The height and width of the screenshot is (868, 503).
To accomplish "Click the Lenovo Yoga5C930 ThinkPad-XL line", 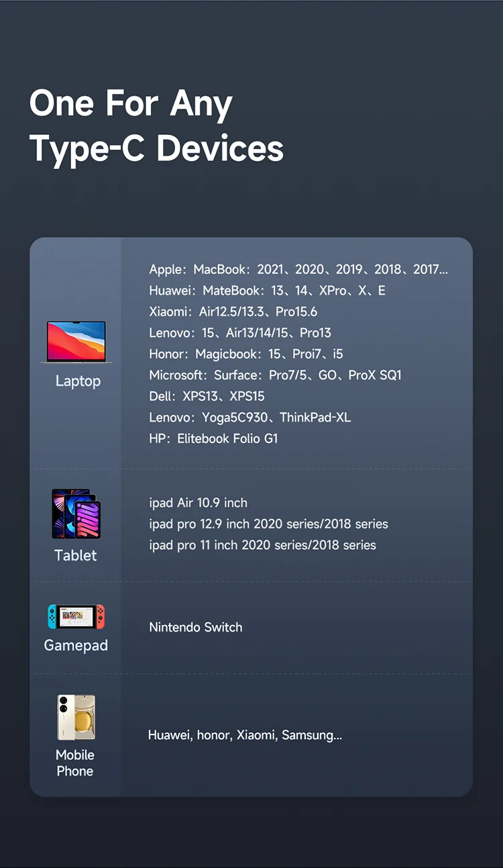I will click(x=249, y=418).
